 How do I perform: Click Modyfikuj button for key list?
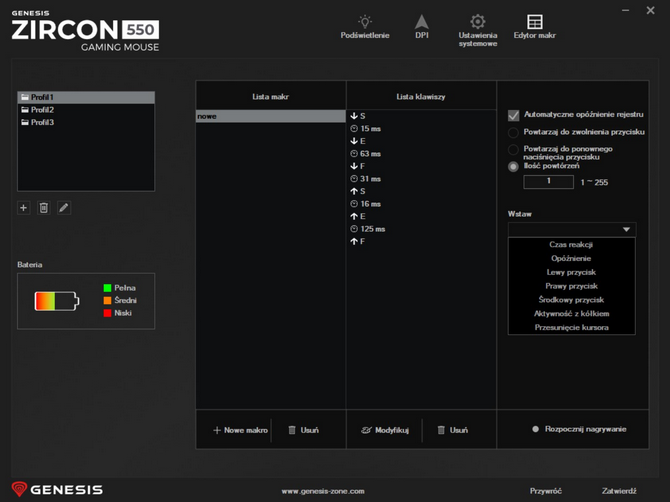[x=385, y=430]
